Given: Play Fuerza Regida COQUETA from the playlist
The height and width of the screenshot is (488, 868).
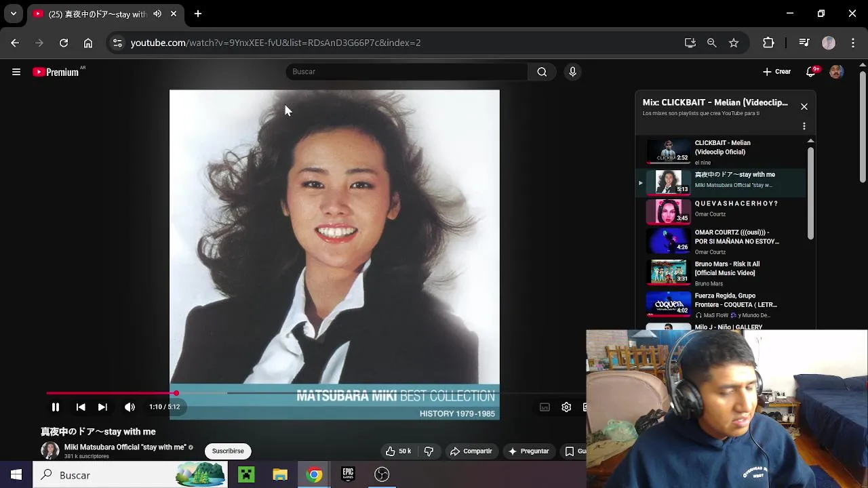Looking at the screenshot, I should [x=721, y=304].
